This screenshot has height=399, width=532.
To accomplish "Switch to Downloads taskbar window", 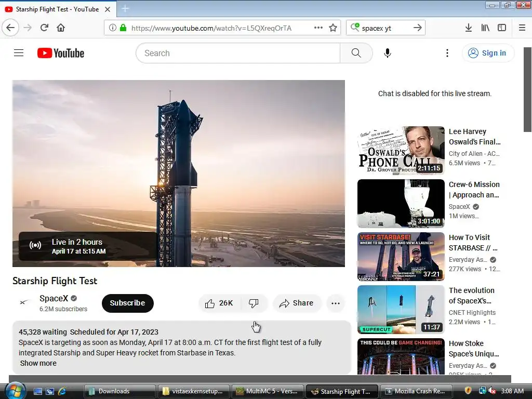I will tap(120, 391).
